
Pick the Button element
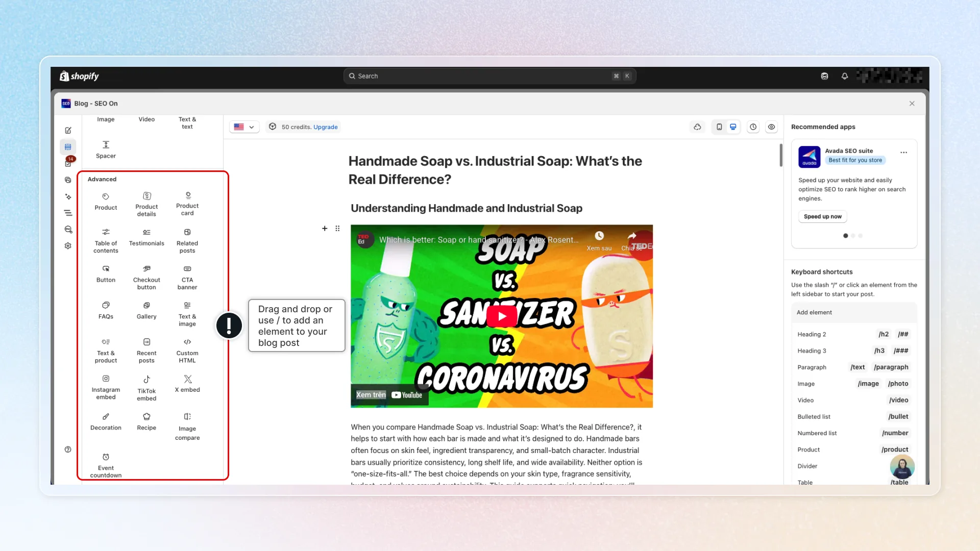(106, 274)
